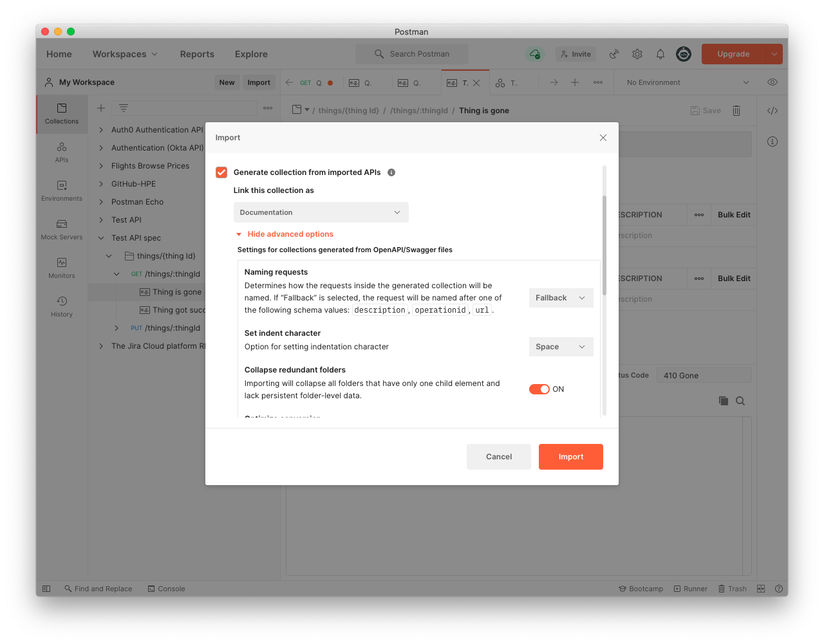Click the Import button in workspace header
The height and width of the screenshot is (644, 824).
tap(259, 82)
